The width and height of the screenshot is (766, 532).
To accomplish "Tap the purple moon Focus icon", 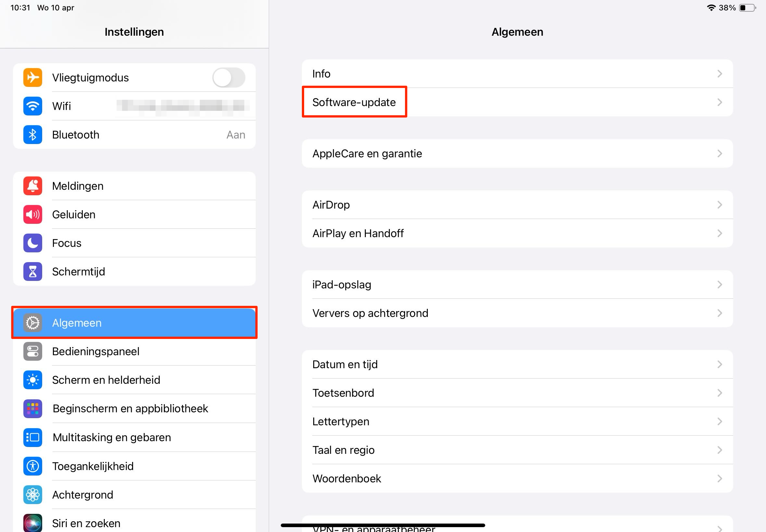I will click(33, 243).
